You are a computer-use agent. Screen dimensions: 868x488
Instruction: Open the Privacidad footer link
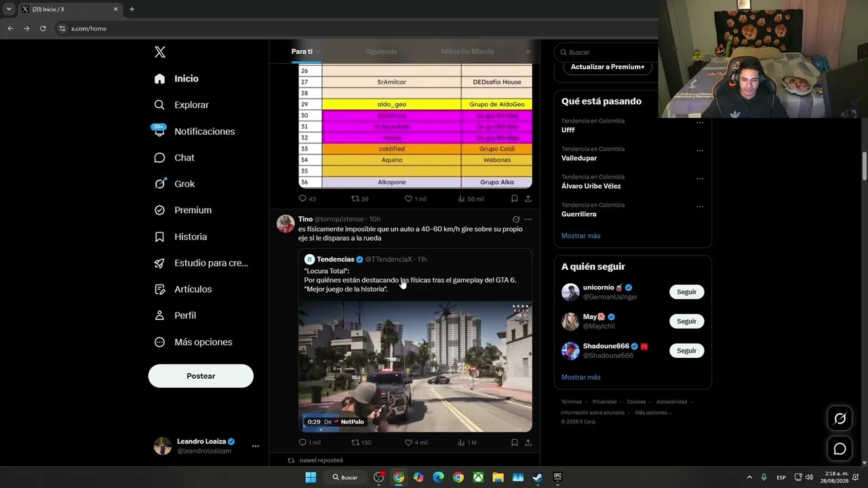[604, 402]
